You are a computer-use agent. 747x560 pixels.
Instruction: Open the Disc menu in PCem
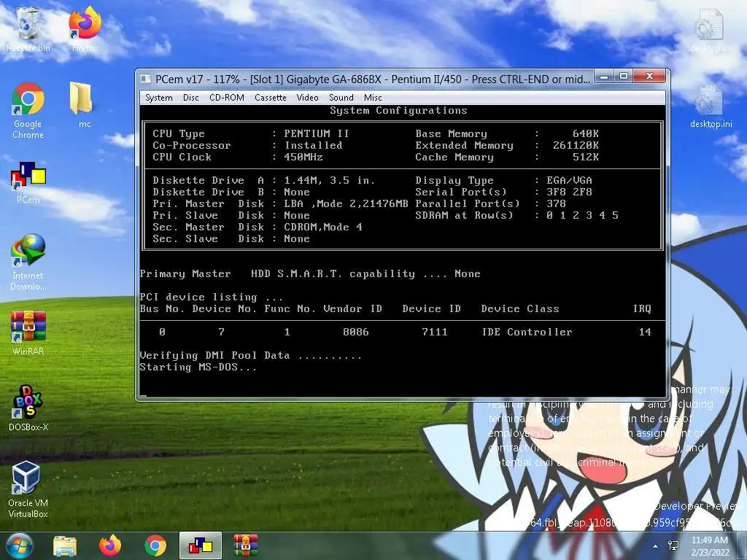[x=190, y=98]
